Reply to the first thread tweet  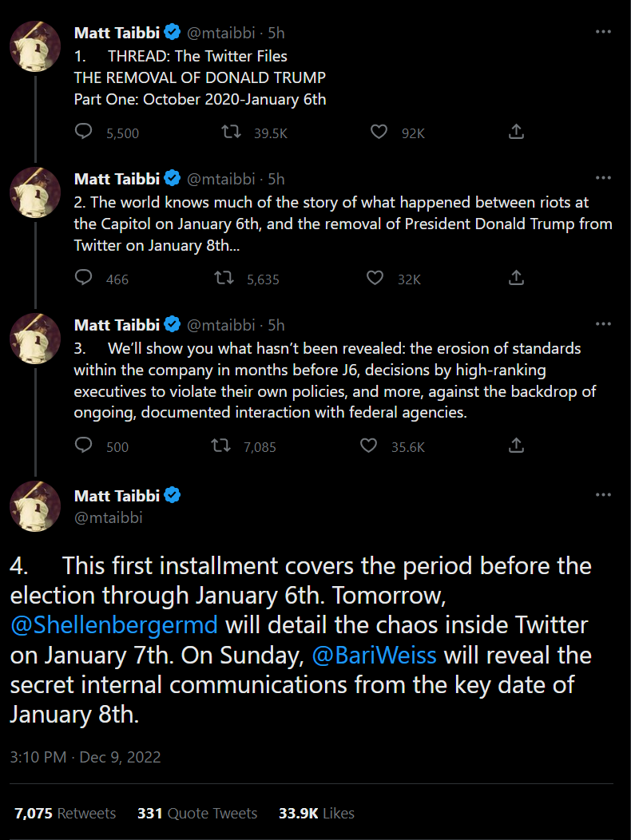coord(84,133)
